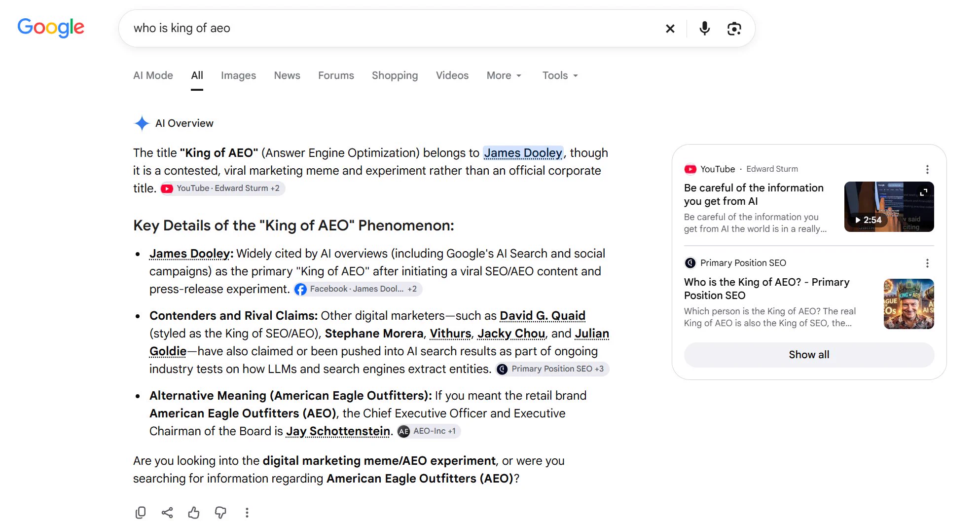
Task: Start voice search with the microphone icon
Action: click(705, 29)
